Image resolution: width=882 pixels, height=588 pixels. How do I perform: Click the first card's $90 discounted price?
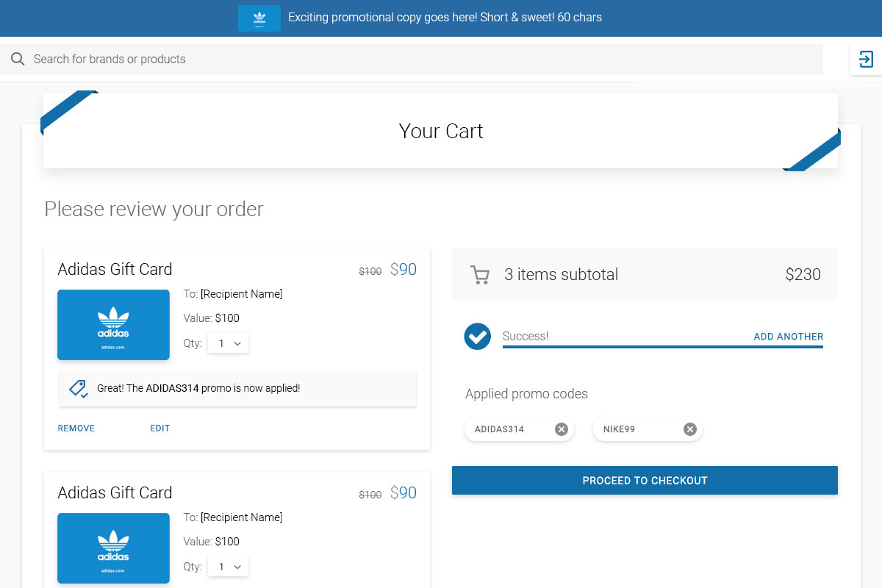403,269
